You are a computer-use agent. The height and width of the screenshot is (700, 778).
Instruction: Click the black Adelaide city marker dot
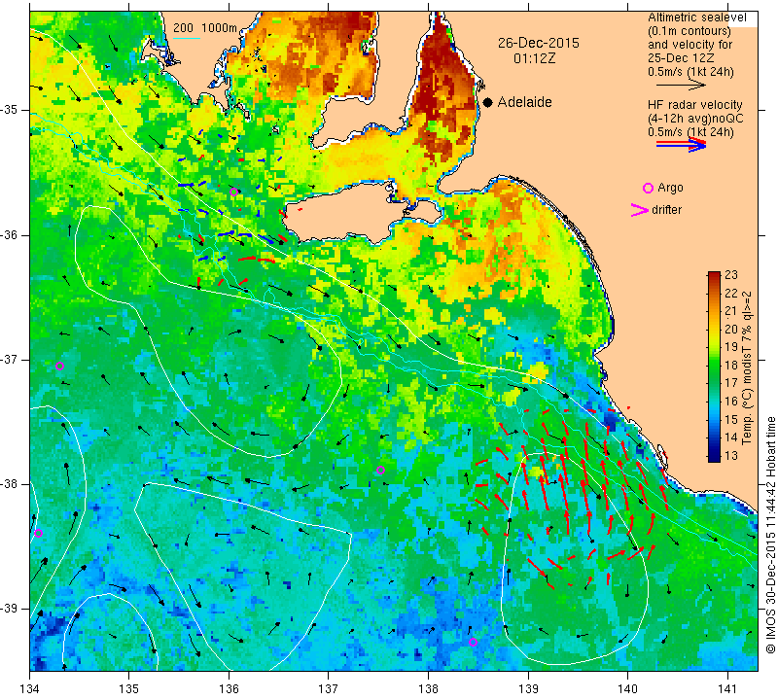488,102
